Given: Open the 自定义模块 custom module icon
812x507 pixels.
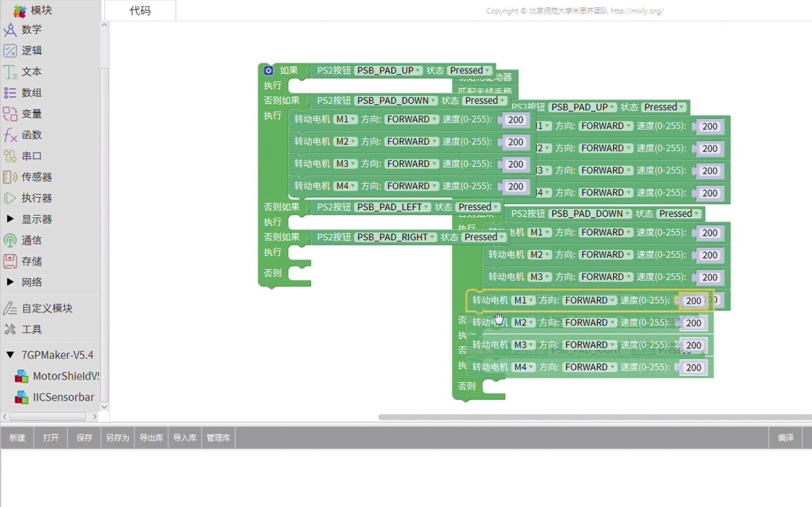Looking at the screenshot, I should point(10,308).
